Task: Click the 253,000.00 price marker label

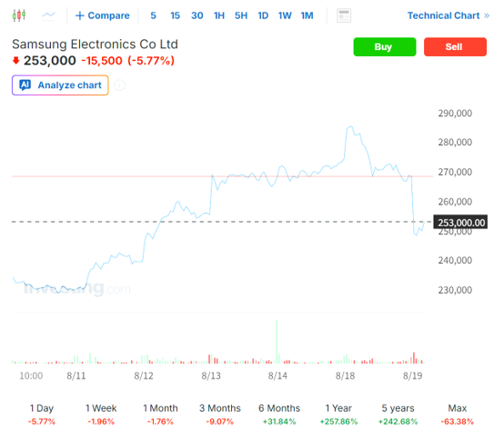Action: [460, 222]
